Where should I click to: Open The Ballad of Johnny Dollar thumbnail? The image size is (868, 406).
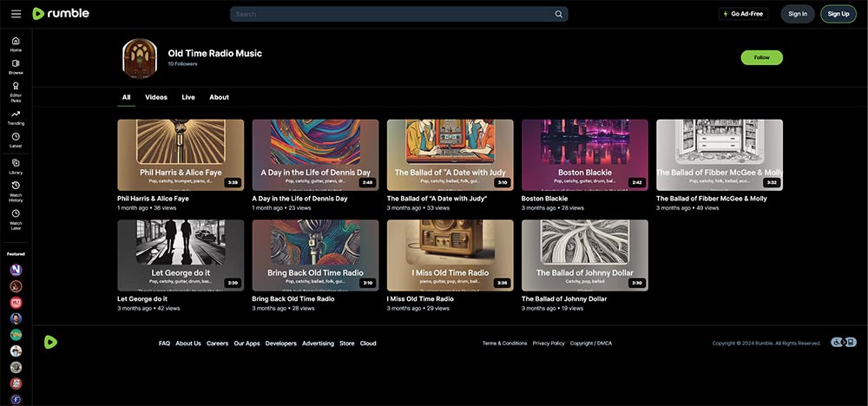(584, 256)
